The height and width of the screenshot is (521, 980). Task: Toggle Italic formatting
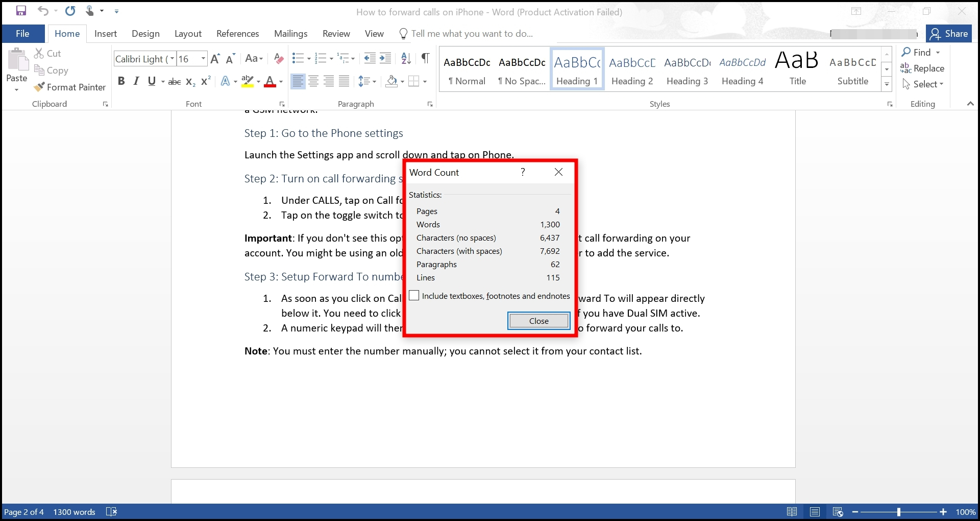(x=136, y=81)
